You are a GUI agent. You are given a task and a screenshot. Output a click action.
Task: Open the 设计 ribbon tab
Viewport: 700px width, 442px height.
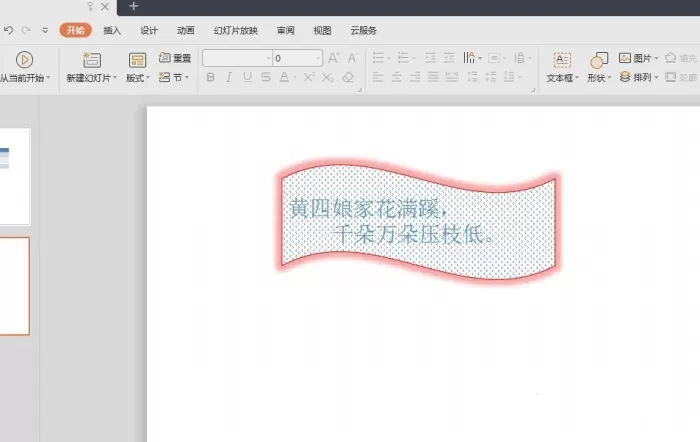coord(149,30)
